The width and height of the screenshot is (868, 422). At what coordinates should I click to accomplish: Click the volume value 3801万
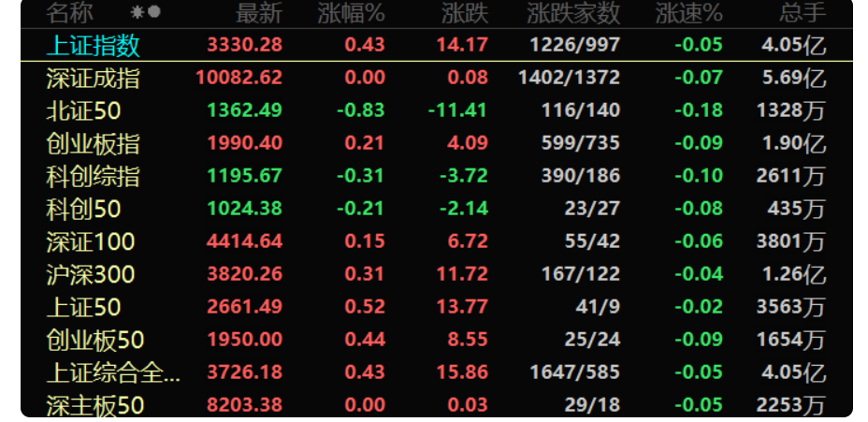coord(791,240)
